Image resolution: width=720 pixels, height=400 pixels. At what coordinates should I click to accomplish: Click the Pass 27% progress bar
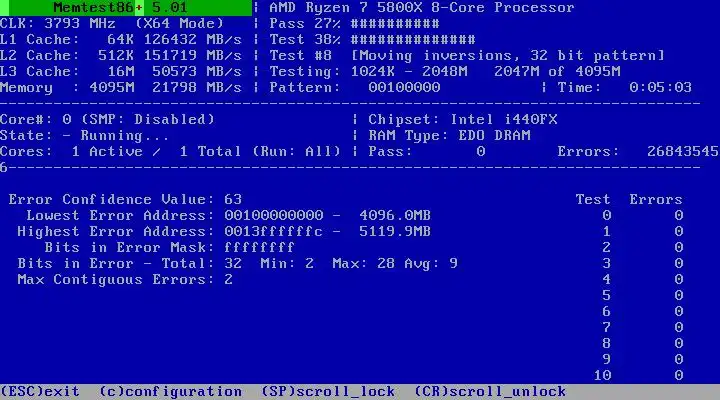354,23
